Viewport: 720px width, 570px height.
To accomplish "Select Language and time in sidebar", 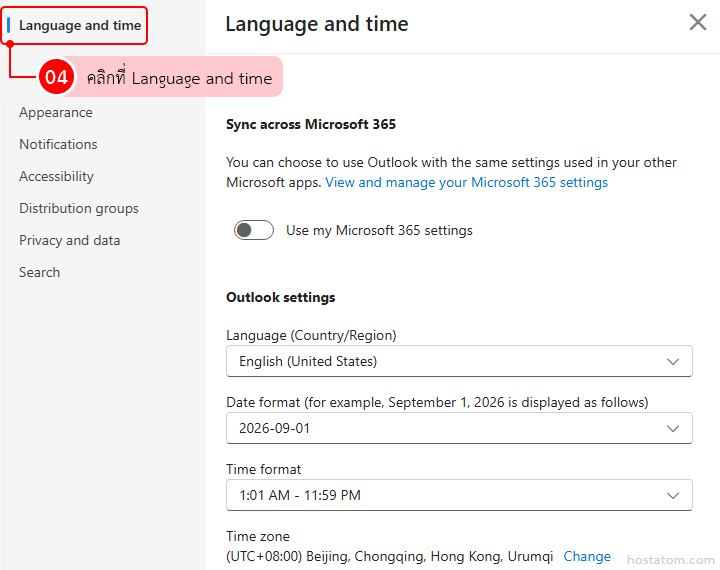I will [x=79, y=25].
